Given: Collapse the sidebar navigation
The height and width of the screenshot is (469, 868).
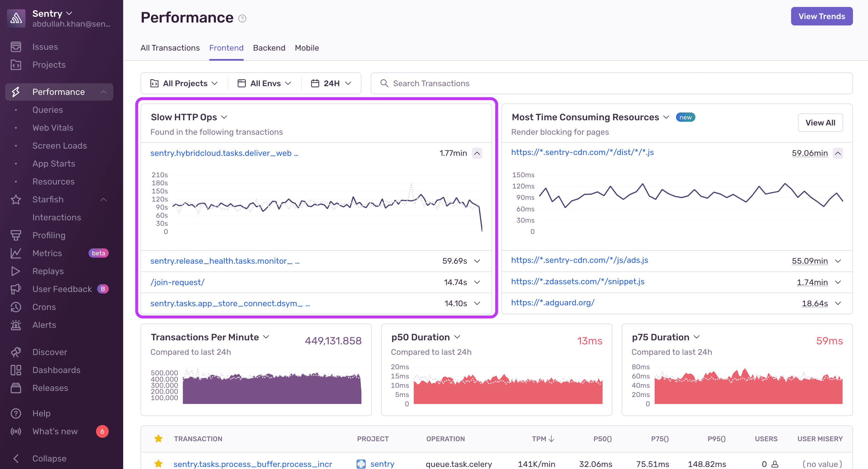Looking at the screenshot, I should (x=16, y=458).
